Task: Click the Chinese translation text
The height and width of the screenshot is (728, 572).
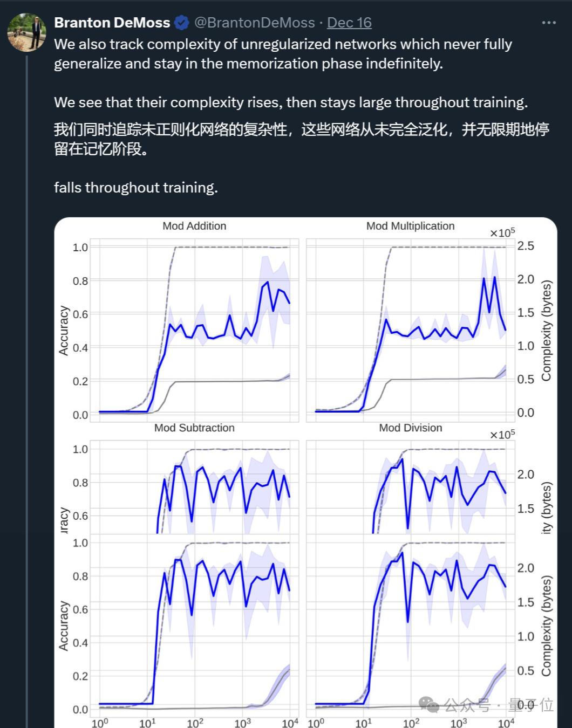Action: (301, 139)
